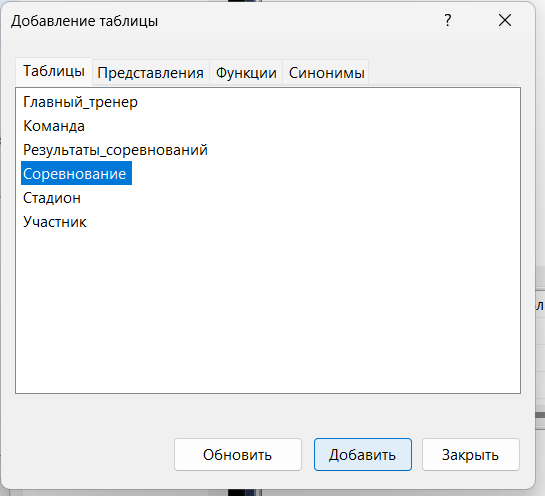
Task: Close the Добавление таблицы dialog with X
Action: coord(505,21)
